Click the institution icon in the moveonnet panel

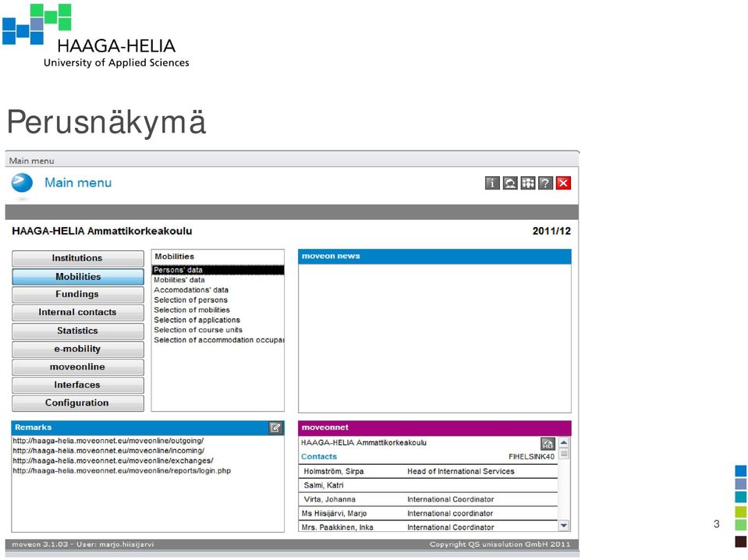tap(548, 444)
